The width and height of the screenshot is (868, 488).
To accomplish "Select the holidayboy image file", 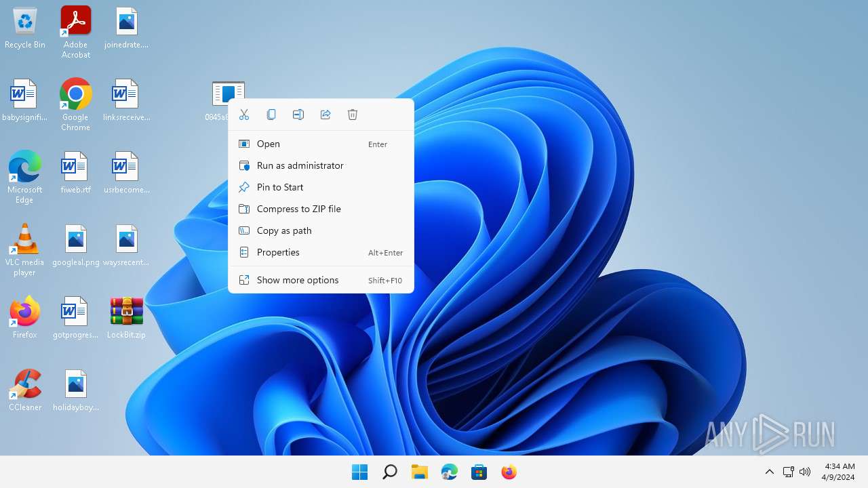I will [76, 391].
